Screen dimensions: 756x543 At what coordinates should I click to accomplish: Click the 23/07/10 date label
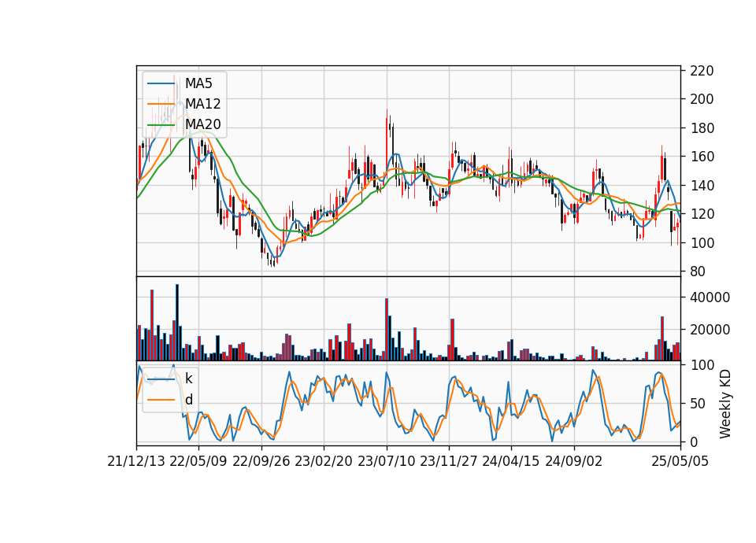[x=386, y=461]
